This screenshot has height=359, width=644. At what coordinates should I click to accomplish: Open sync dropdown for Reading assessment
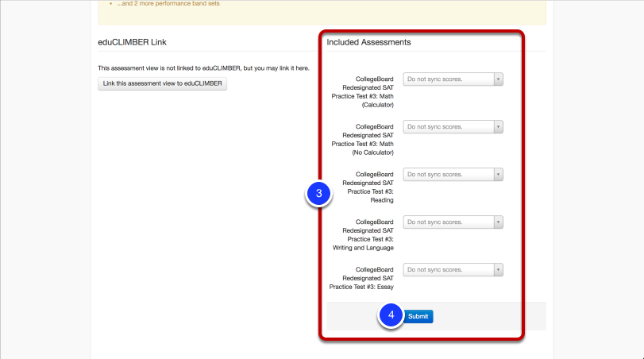453,175
